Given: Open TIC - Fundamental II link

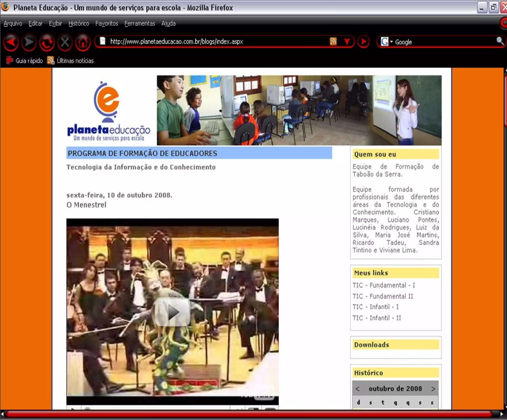Looking at the screenshot, I should point(382,296).
